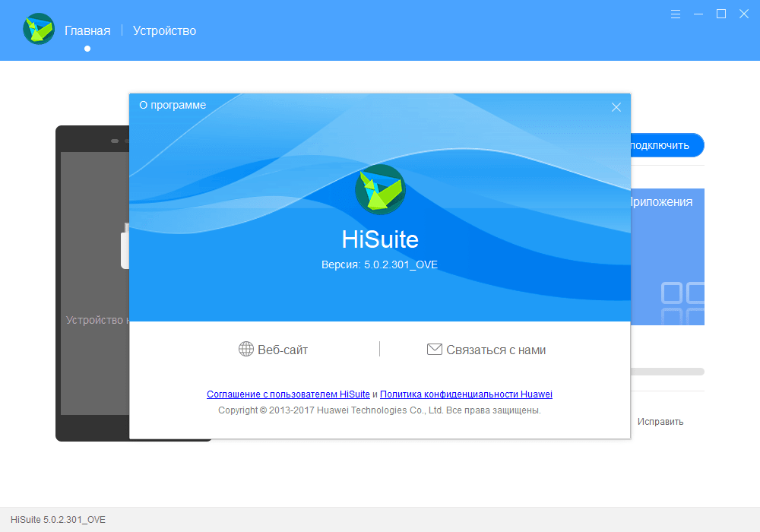Open the hamburger menu in the title bar
Image resolution: width=760 pixels, height=532 pixels.
point(676,14)
